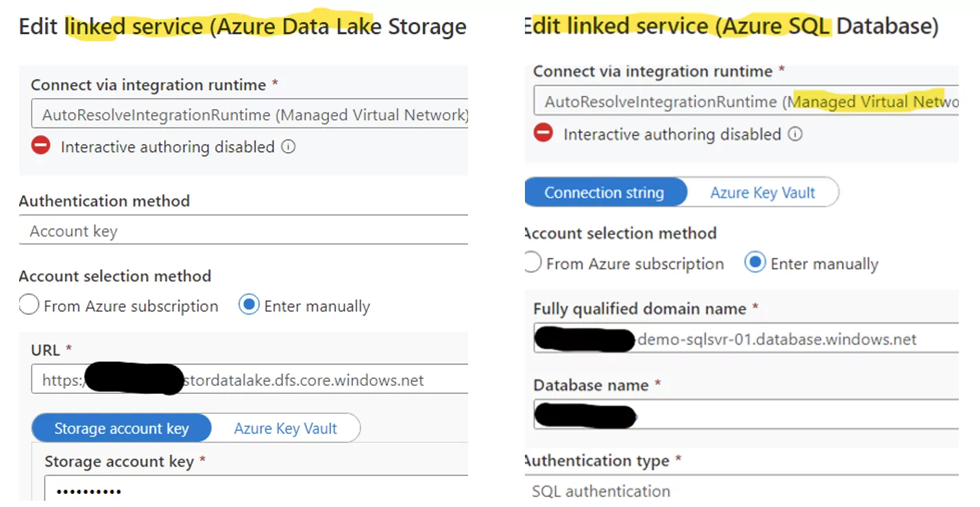This screenshot has width=980, height=507.
Task: Open Authentication method dropdown showing Account key
Action: coord(243,231)
